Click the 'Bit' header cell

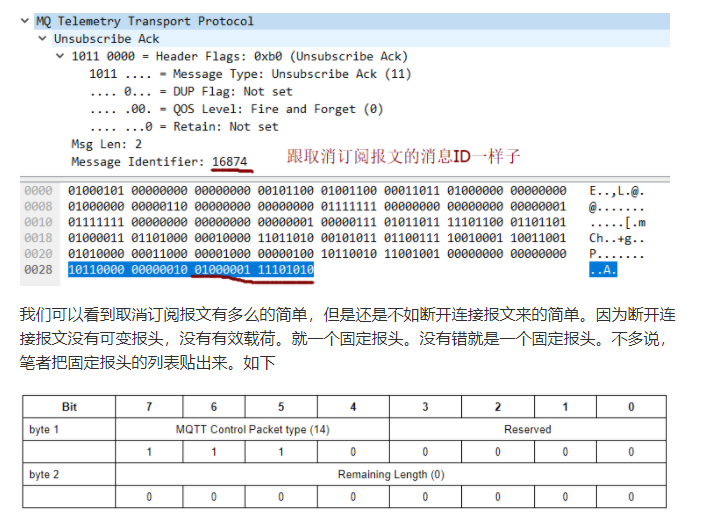click(x=69, y=407)
